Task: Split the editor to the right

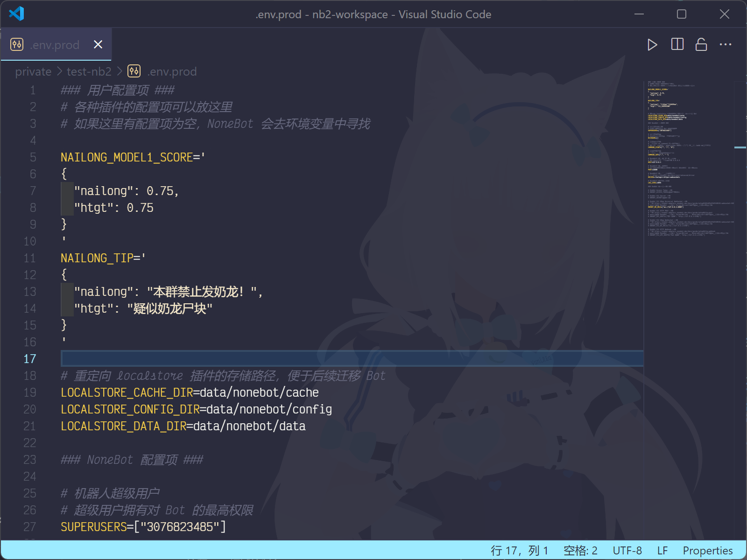Action: 677,44
